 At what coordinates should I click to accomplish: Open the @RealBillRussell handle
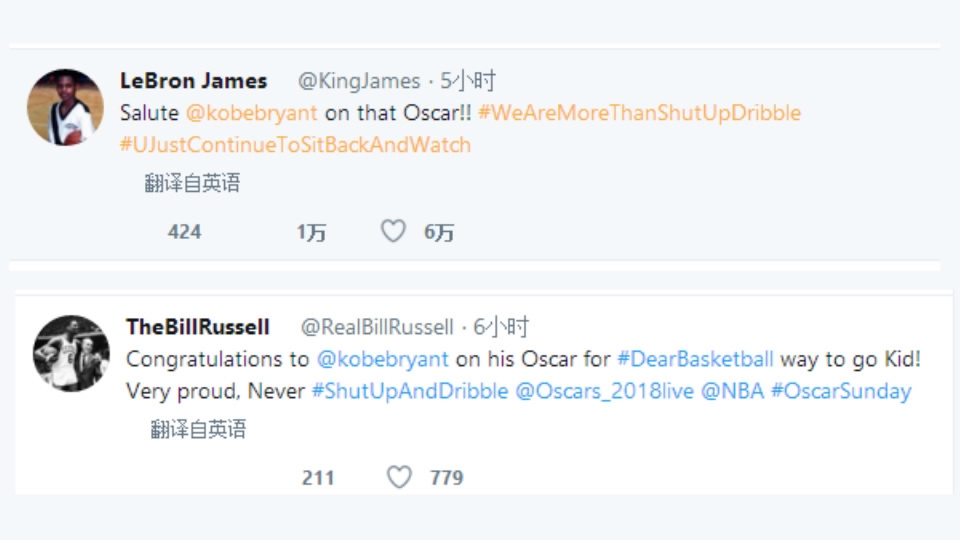pyautogui.click(x=377, y=327)
